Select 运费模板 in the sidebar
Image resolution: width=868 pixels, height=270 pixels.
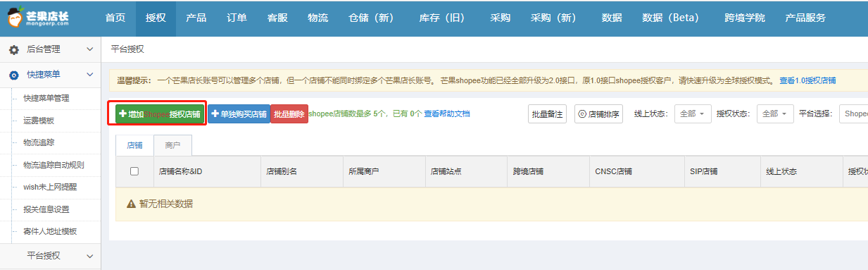click(39, 121)
